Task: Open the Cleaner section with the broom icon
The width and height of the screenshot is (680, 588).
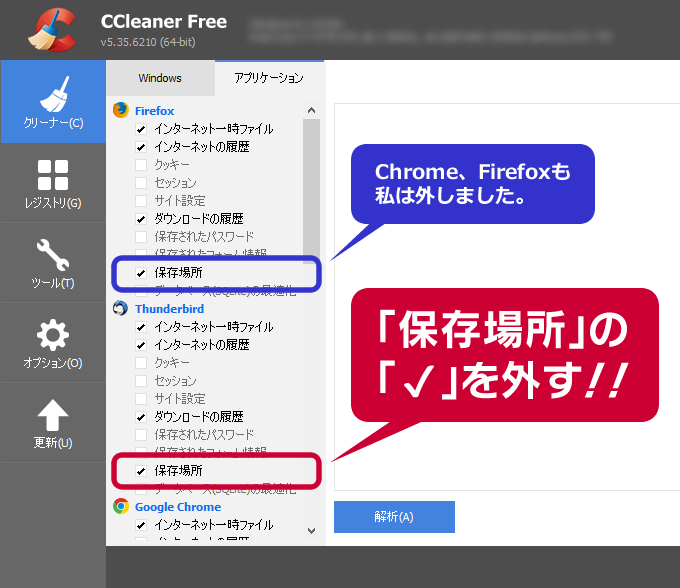Action: pyautogui.click(x=53, y=102)
